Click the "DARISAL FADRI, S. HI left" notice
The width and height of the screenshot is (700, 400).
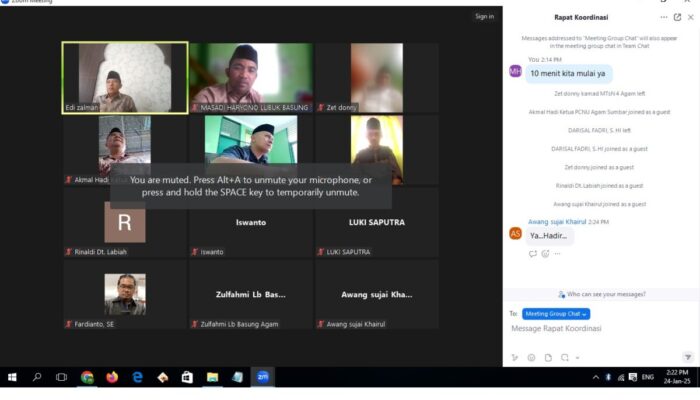click(600, 130)
